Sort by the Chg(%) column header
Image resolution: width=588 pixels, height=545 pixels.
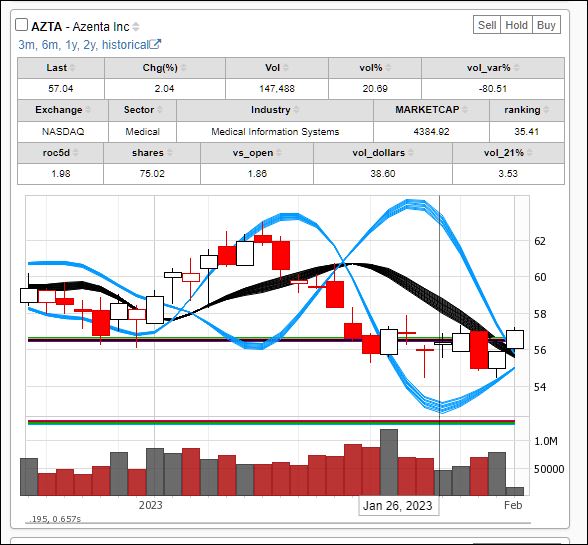pos(165,68)
